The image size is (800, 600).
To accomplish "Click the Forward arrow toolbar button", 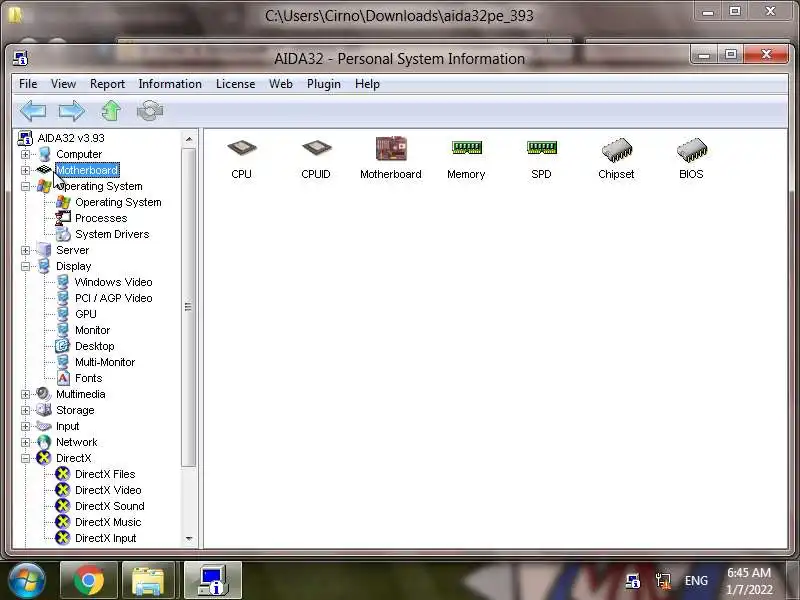I will click(x=71, y=111).
